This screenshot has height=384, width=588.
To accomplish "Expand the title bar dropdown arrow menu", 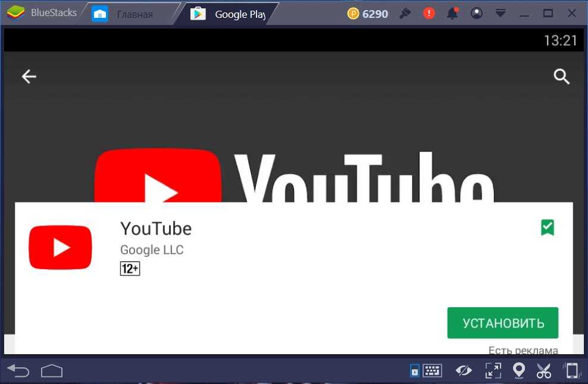I will [x=501, y=14].
